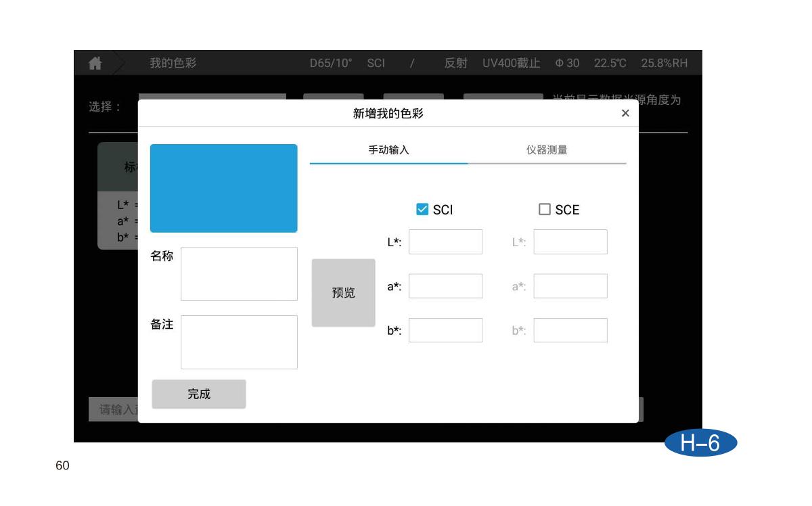Image resolution: width=812 pixels, height=506 pixels.
Task: Click the 完成 button
Action: tap(199, 394)
